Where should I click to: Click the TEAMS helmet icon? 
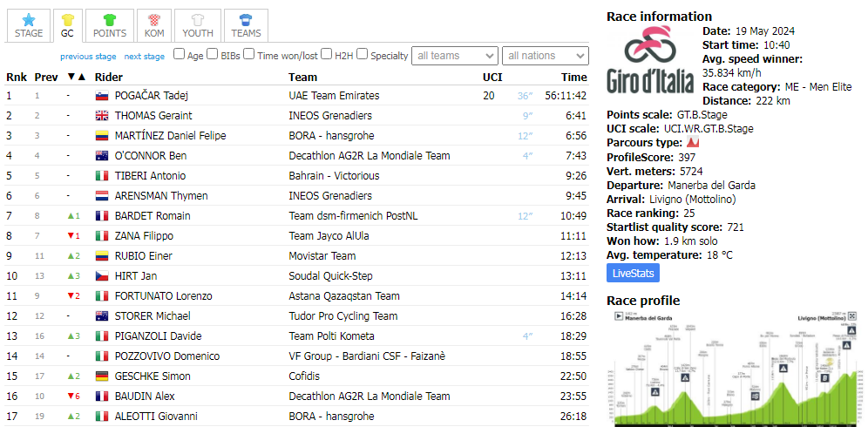pos(246,19)
